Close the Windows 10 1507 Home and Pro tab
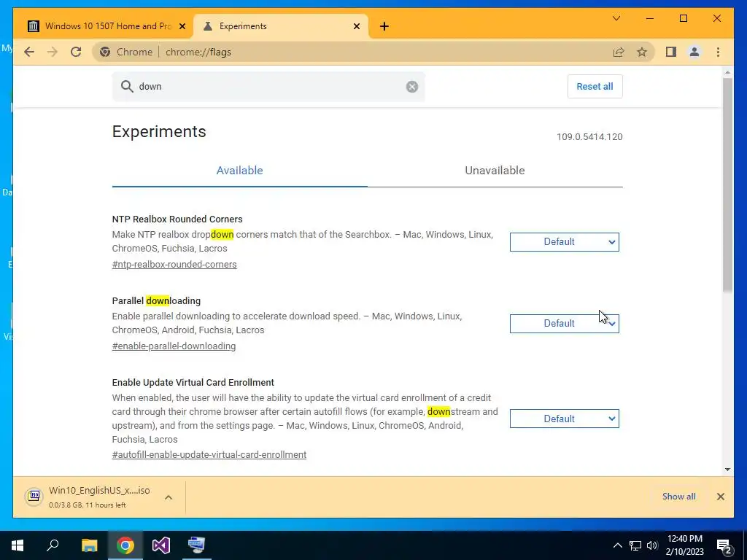This screenshot has height=560, width=747. 182,26
